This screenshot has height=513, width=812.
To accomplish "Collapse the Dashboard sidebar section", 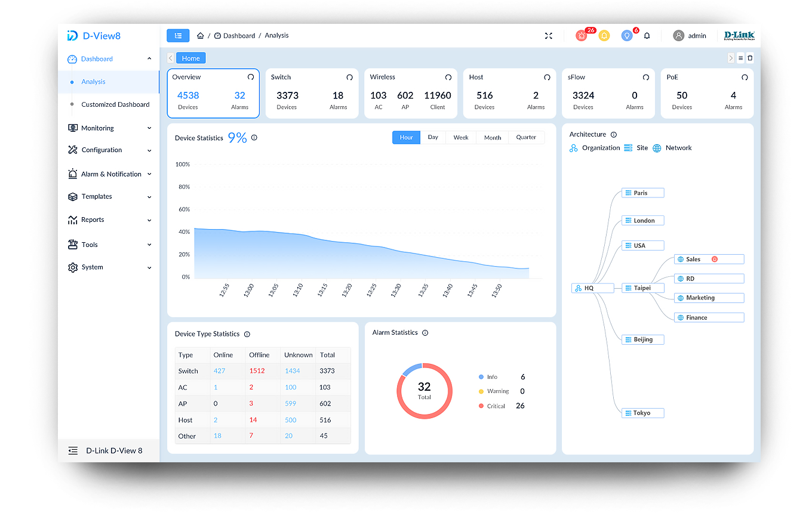I will click(149, 59).
